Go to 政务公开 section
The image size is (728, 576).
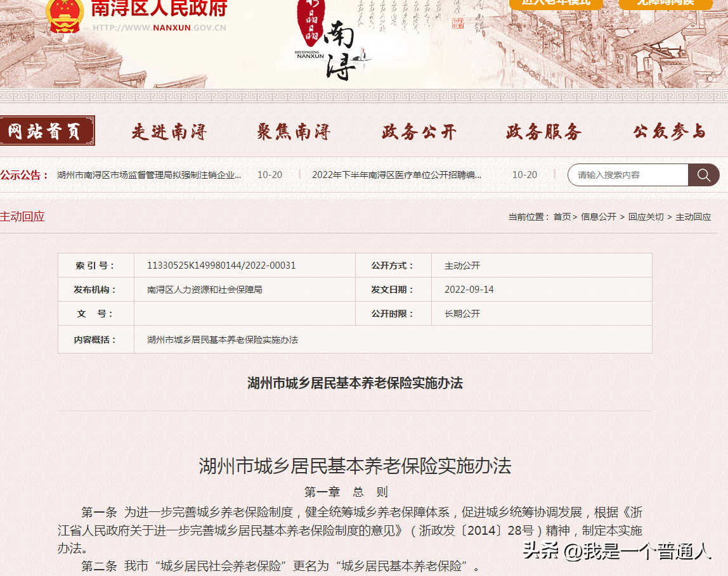419,132
